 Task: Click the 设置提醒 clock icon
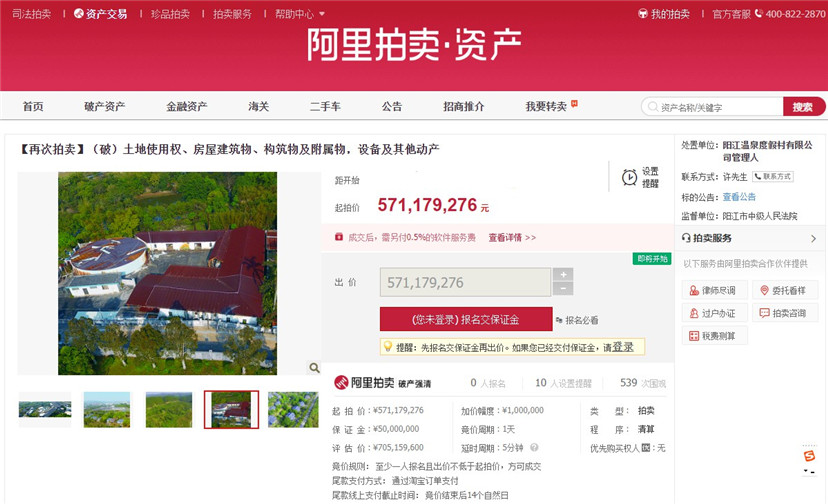629,178
